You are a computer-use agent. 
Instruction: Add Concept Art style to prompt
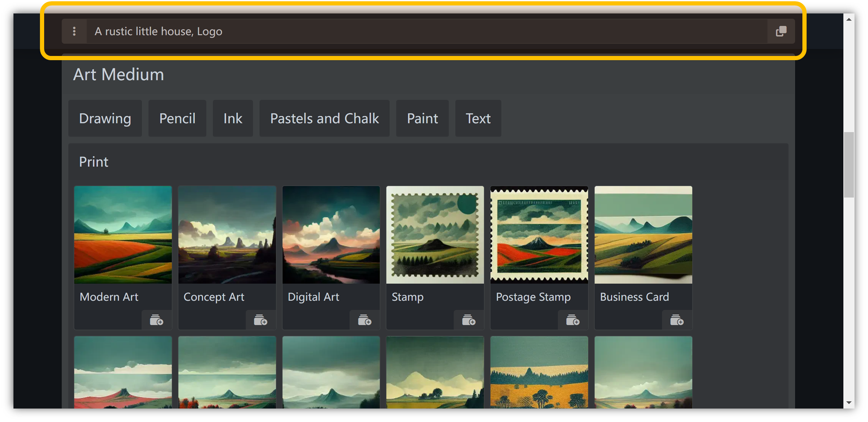(260, 320)
